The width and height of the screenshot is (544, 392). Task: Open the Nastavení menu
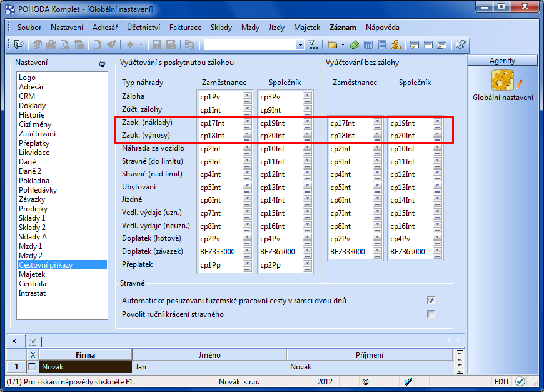click(x=67, y=28)
